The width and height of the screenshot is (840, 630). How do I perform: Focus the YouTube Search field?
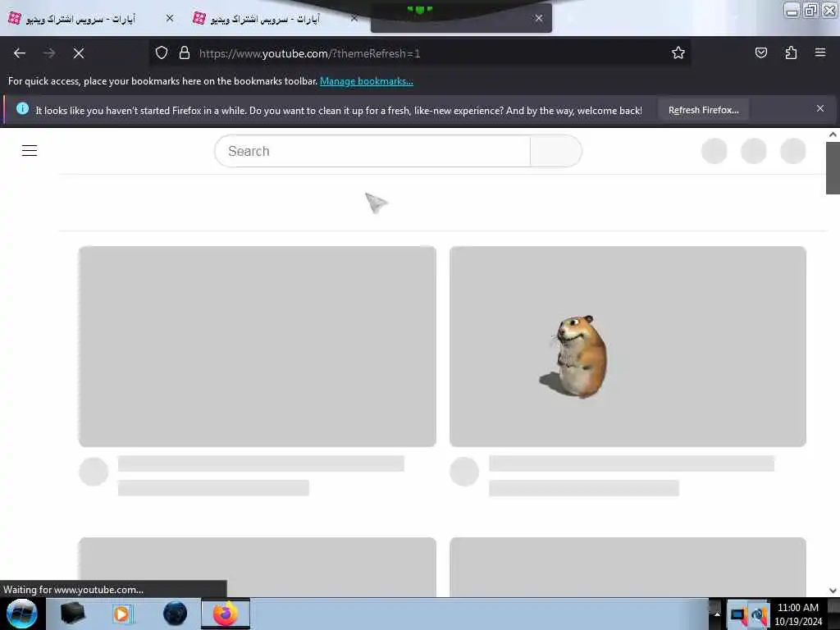372,151
